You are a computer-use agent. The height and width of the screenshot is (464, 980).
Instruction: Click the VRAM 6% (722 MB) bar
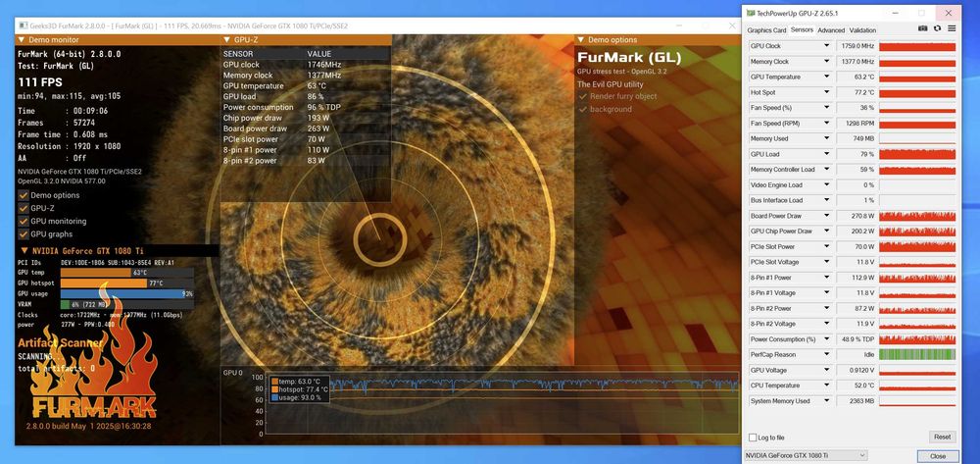point(126,304)
